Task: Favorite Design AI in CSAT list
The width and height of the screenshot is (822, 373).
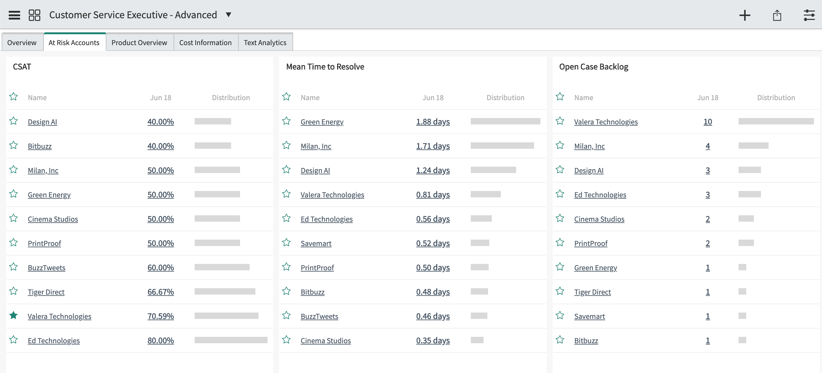Action: (14, 121)
